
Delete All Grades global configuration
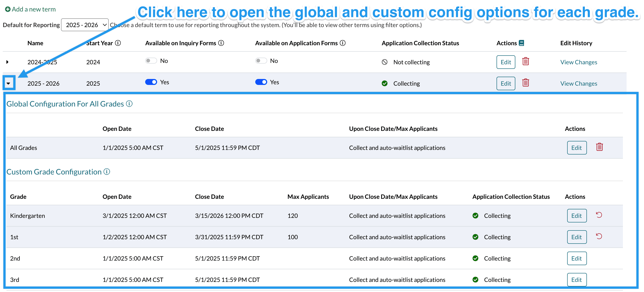pos(599,147)
